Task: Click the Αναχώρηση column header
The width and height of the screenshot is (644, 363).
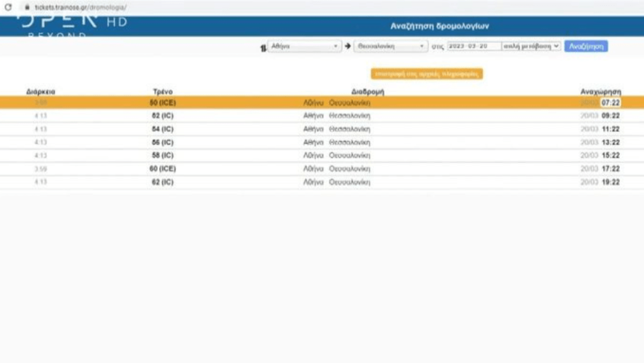Action: [607, 92]
